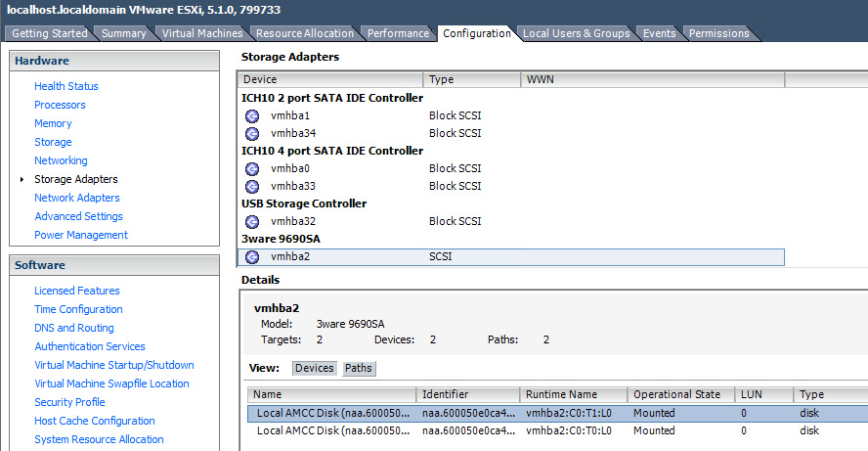The image size is (868, 451).
Task: Sort devices by Operational State column
Action: point(679,394)
